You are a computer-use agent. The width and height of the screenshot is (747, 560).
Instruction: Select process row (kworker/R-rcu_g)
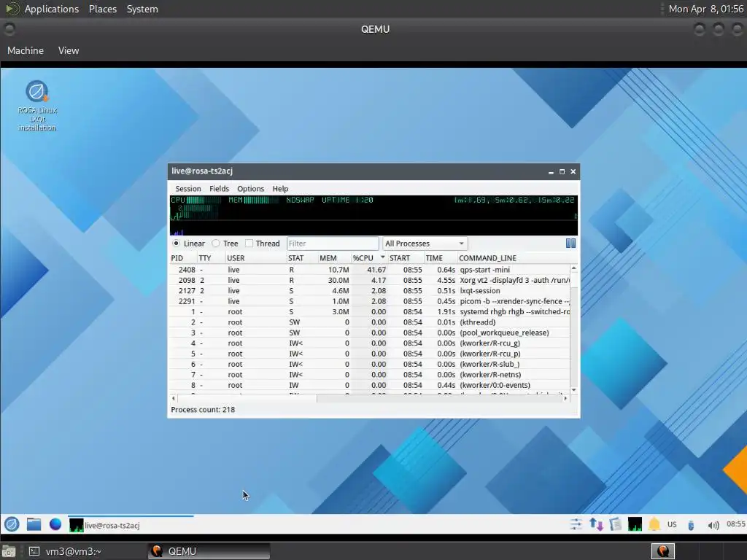[370, 343]
